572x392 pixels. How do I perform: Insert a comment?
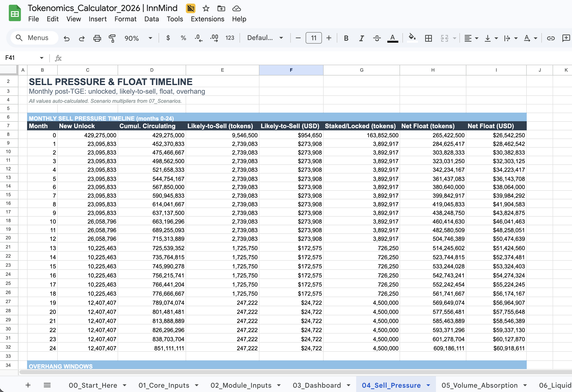point(566,38)
